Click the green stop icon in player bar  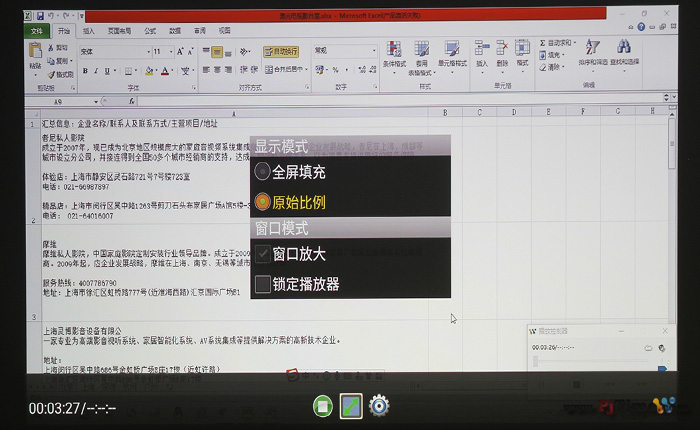(322, 405)
